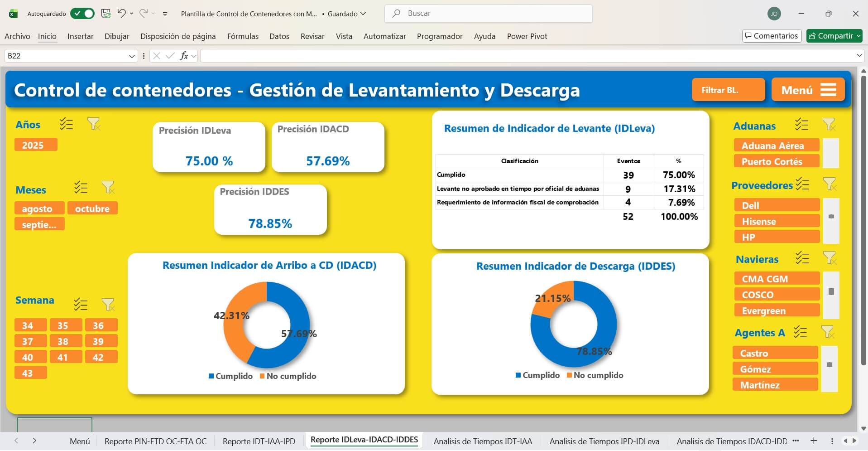Clear filter icon for Semana slicer
The image size is (868, 451).
[108, 304]
